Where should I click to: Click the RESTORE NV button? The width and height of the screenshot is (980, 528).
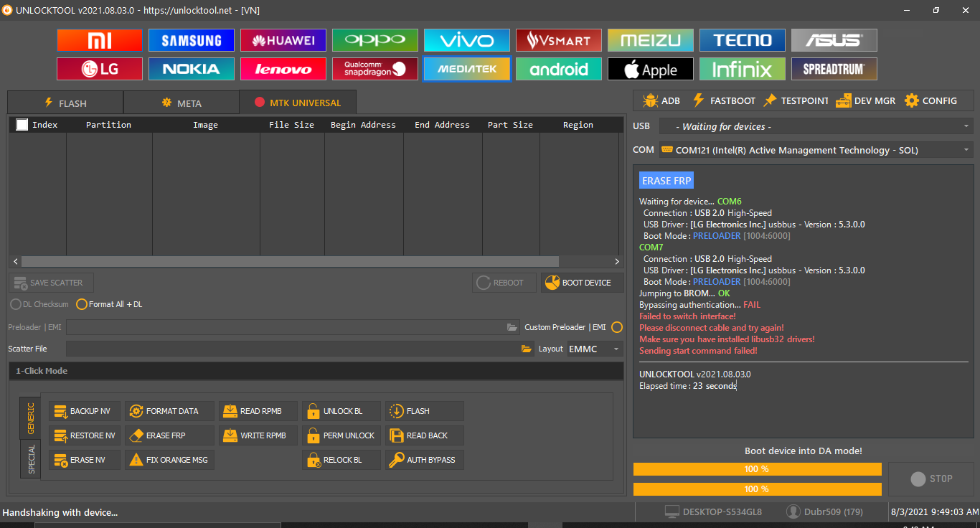click(85, 435)
